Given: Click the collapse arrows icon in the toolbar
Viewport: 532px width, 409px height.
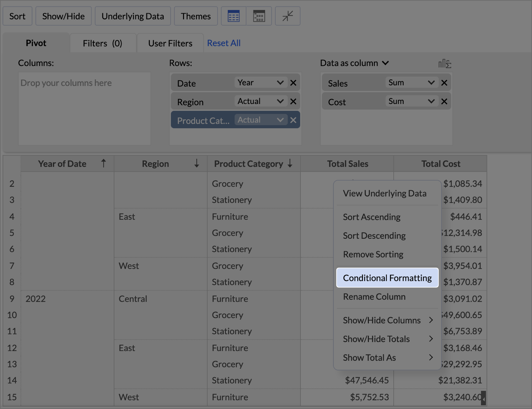Looking at the screenshot, I should pos(288,16).
